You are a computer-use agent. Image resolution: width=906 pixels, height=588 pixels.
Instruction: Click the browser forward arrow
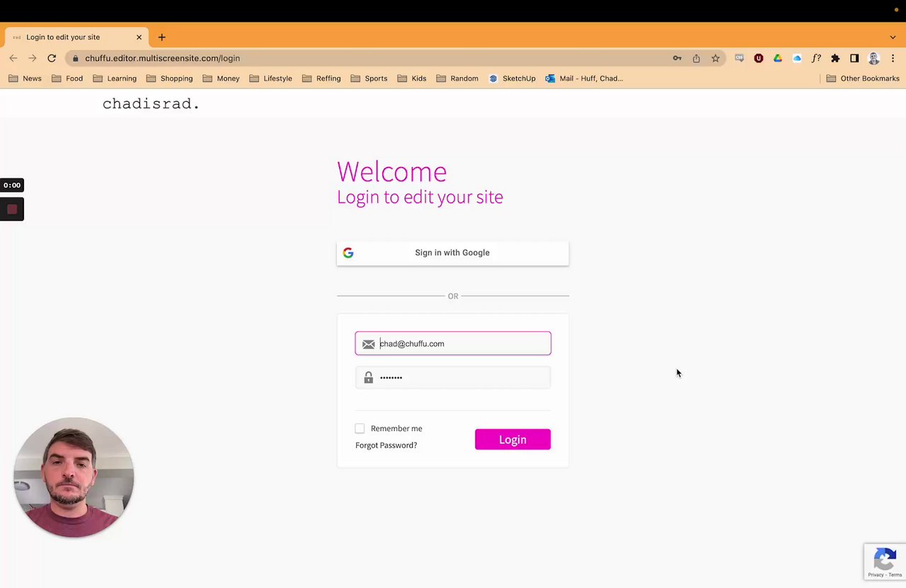(x=33, y=58)
